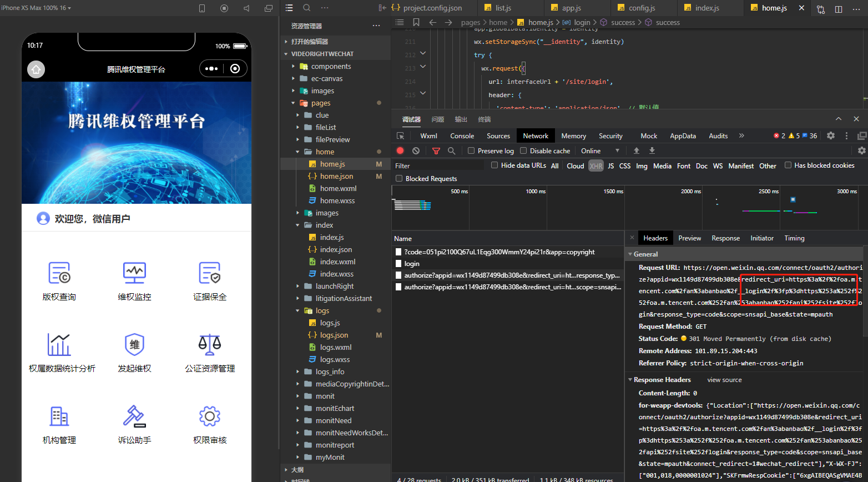Toggle the Img request type filter

642,165
